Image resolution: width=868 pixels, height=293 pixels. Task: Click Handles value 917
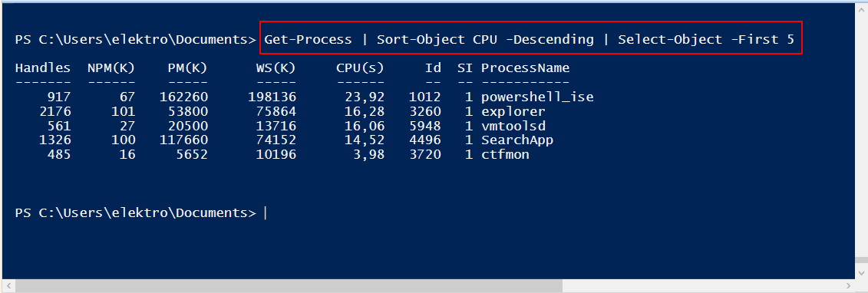[x=58, y=97]
